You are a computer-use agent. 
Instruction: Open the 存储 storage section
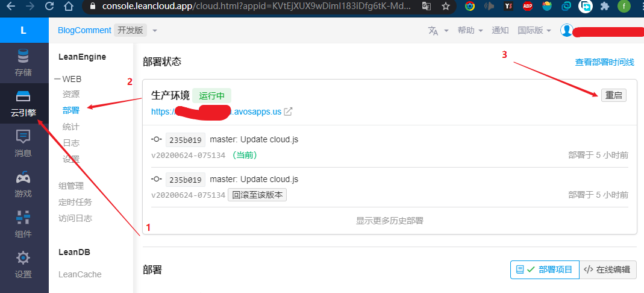(23, 63)
